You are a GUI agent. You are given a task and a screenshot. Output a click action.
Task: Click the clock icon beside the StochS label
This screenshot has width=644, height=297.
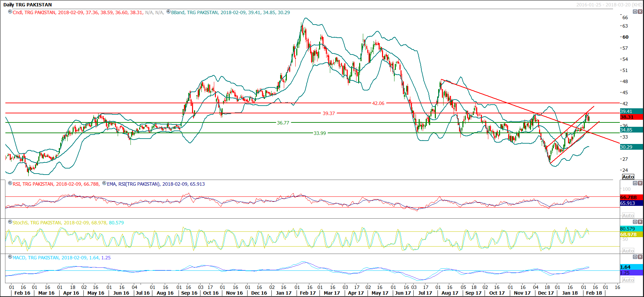point(10,222)
